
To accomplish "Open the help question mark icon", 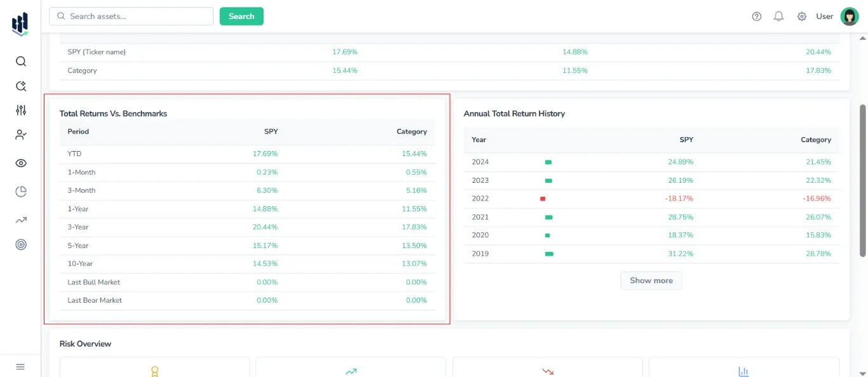I will (x=756, y=16).
